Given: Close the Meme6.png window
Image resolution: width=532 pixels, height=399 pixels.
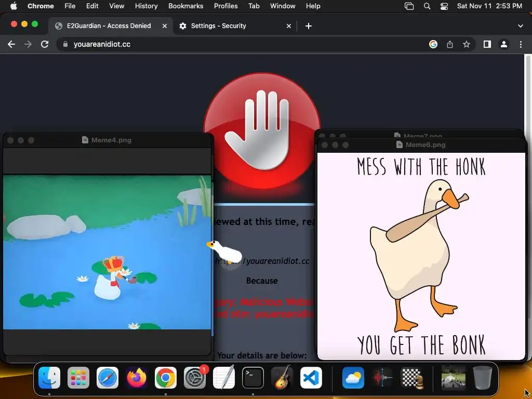Looking at the screenshot, I should point(325,145).
